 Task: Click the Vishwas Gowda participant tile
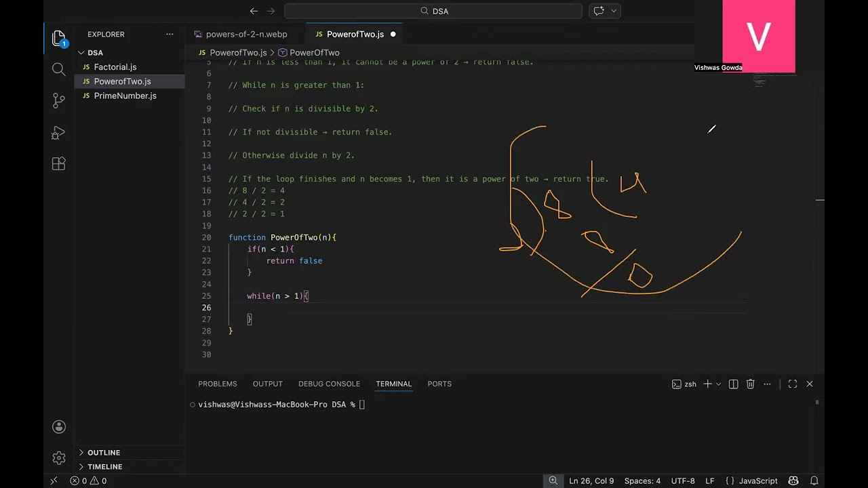coord(758,36)
